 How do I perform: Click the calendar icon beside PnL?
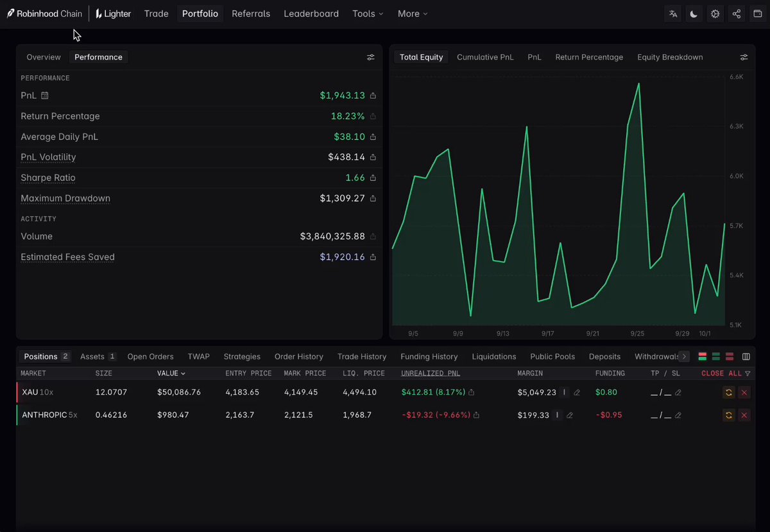coord(45,96)
